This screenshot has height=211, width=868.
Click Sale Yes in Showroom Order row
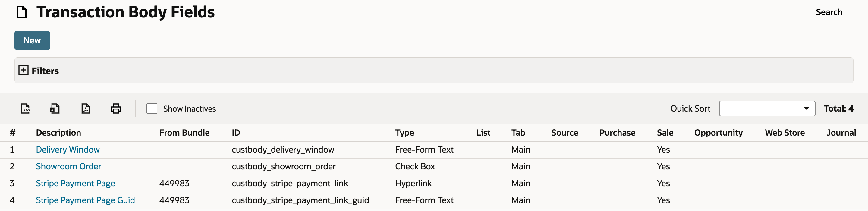[x=663, y=166]
